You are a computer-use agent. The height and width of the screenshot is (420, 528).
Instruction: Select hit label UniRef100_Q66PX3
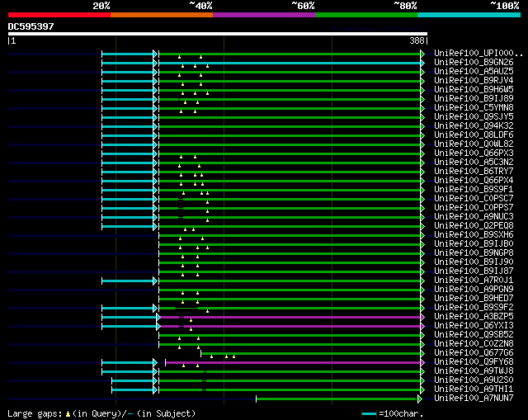coord(474,153)
